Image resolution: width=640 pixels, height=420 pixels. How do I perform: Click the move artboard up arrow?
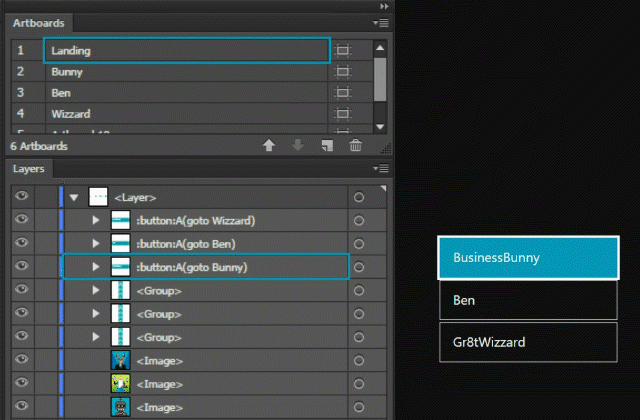[x=268, y=146]
